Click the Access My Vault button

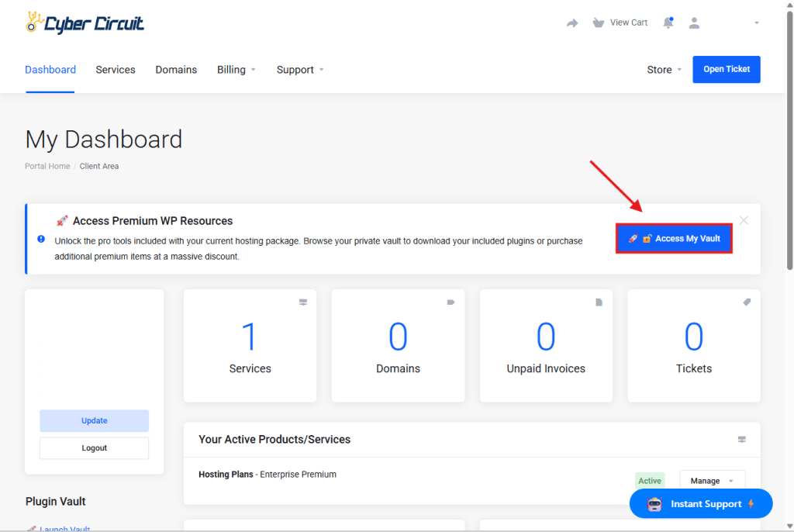(674, 239)
